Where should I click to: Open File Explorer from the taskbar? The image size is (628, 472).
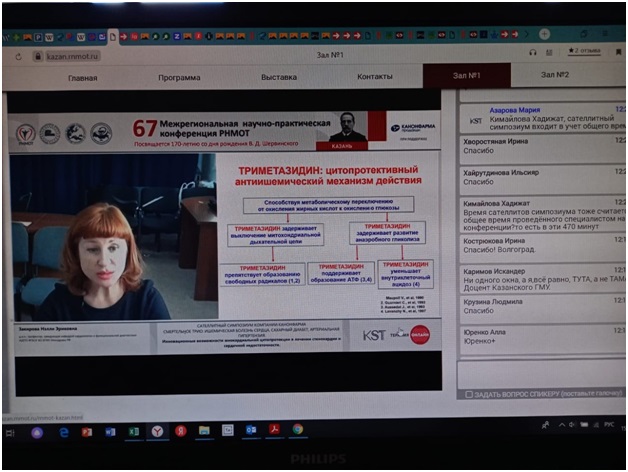204,430
